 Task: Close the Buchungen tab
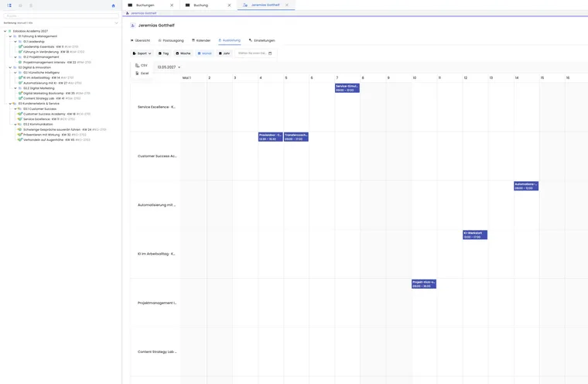click(x=172, y=5)
